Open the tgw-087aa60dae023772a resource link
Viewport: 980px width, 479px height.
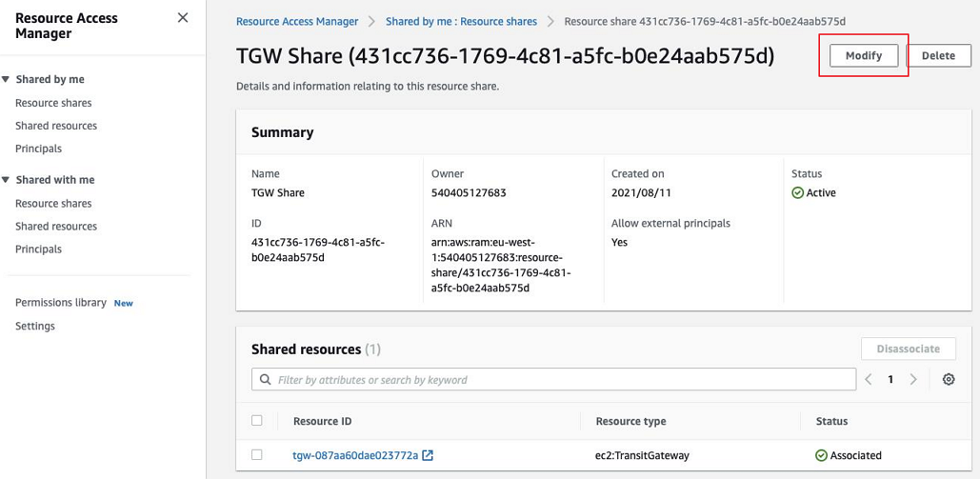[x=355, y=455]
